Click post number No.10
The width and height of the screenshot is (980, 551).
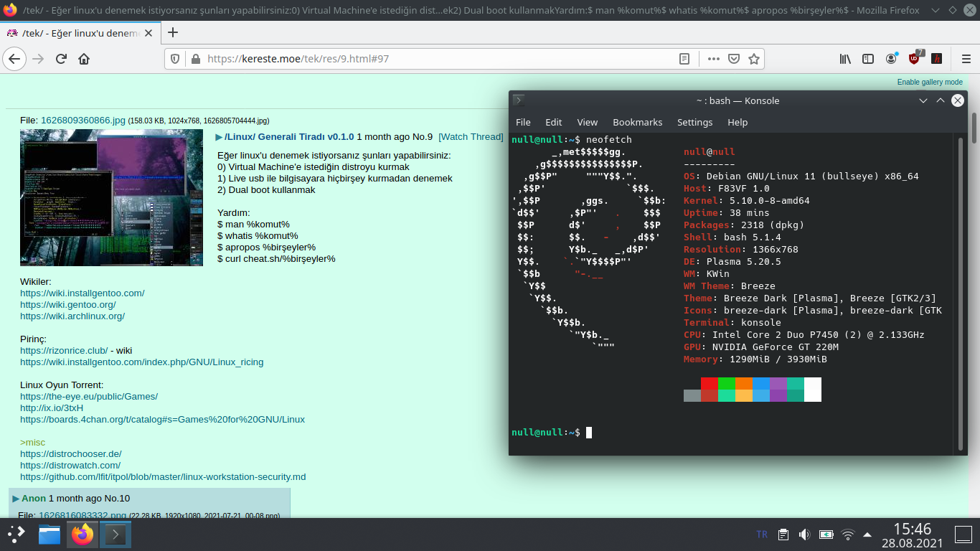[117, 498]
